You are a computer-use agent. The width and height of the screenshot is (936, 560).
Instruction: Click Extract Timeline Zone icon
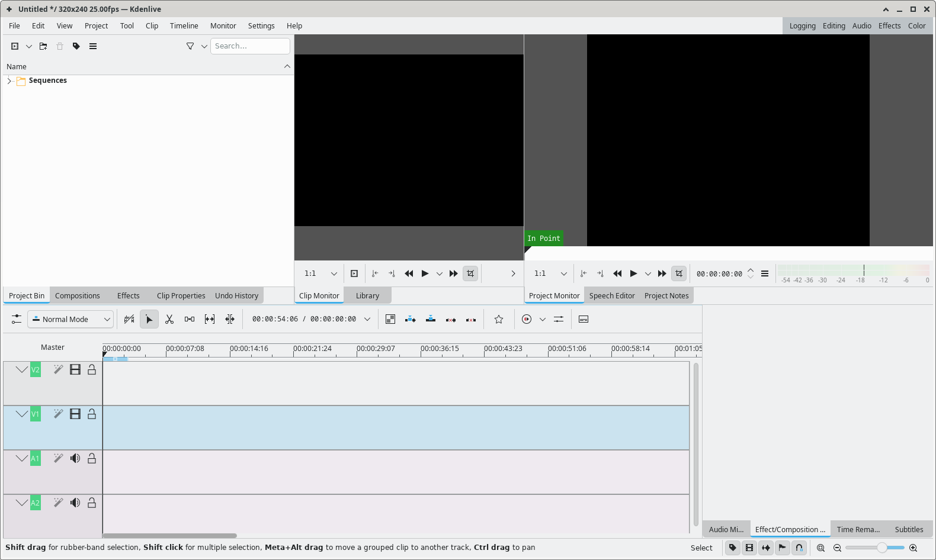(451, 319)
